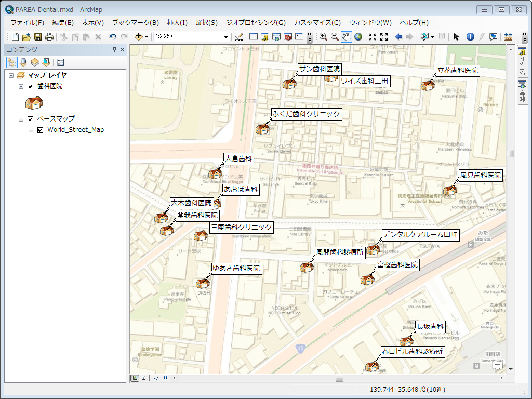
Task: Open the カスタマイズ(C) menu
Action: pos(317,23)
